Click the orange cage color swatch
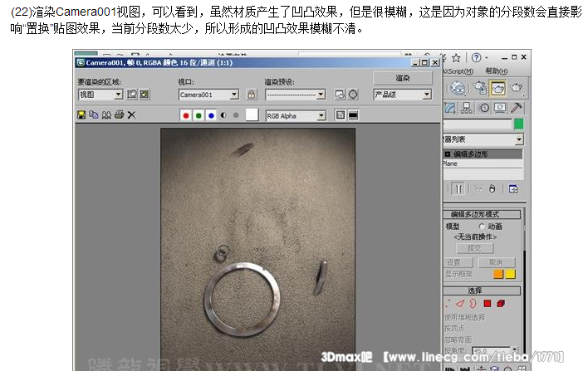 pos(498,274)
